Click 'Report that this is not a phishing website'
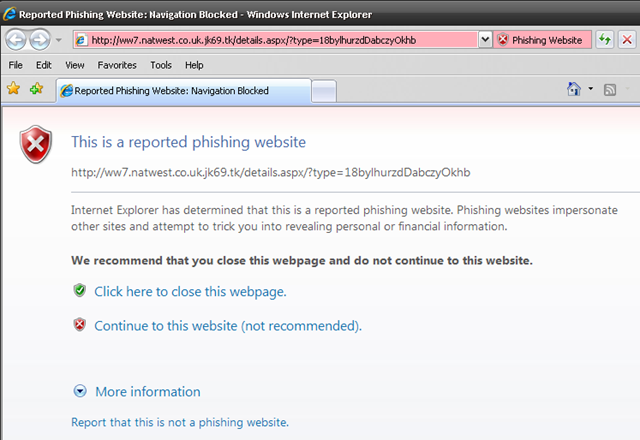The image size is (640, 440). coord(180,422)
